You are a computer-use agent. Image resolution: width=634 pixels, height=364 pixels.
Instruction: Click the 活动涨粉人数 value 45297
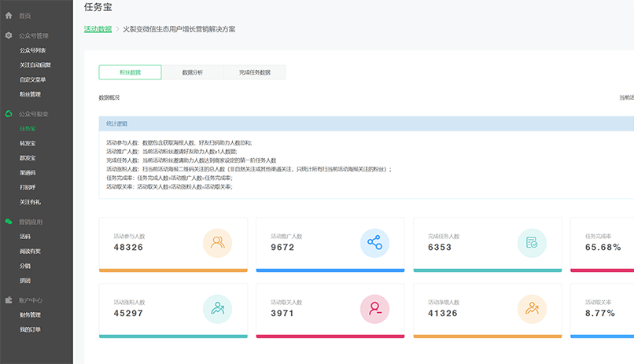(x=128, y=313)
